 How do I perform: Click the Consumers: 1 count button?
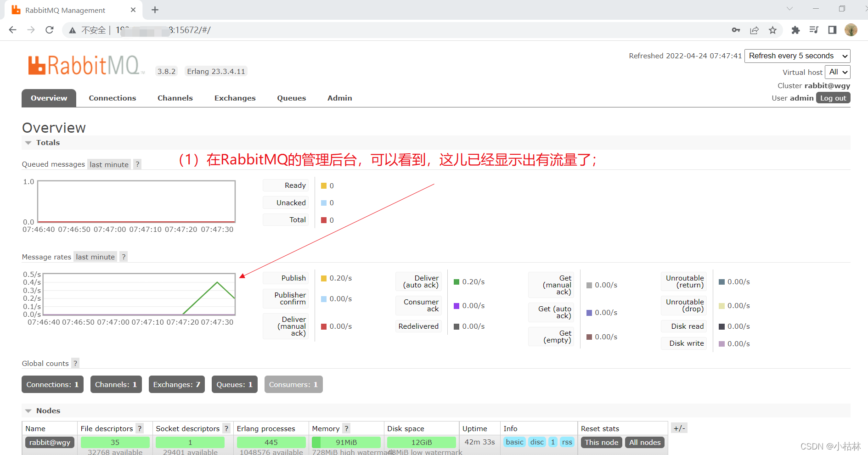click(x=293, y=384)
